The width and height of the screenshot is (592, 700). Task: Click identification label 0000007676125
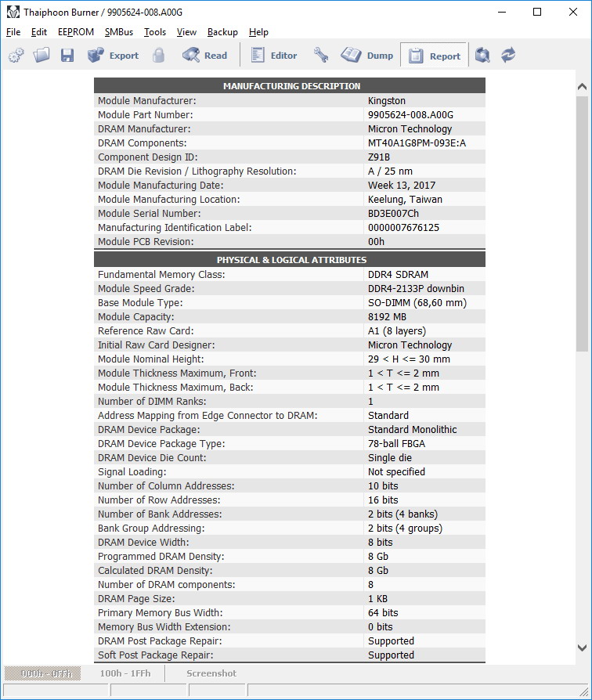403,228
